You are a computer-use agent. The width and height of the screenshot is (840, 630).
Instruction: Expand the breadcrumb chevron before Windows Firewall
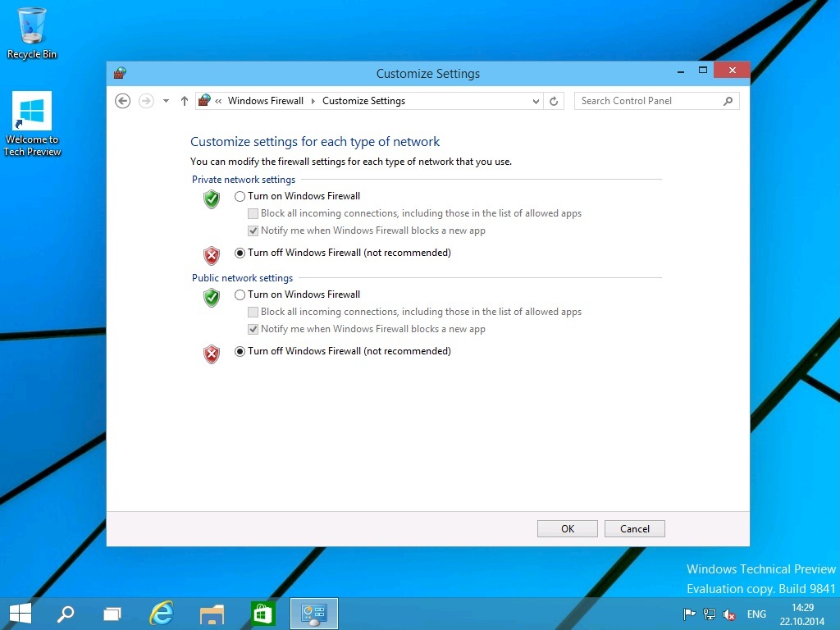coord(219,101)
